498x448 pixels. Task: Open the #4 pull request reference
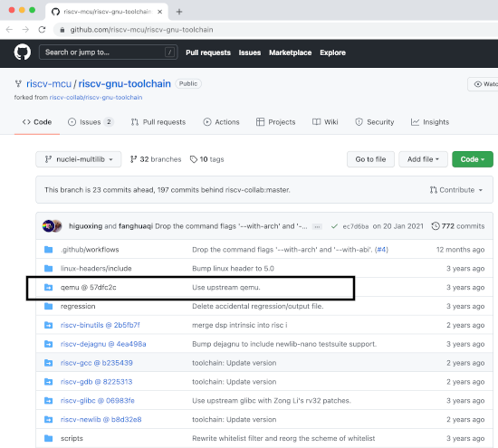tap(381, 250)
